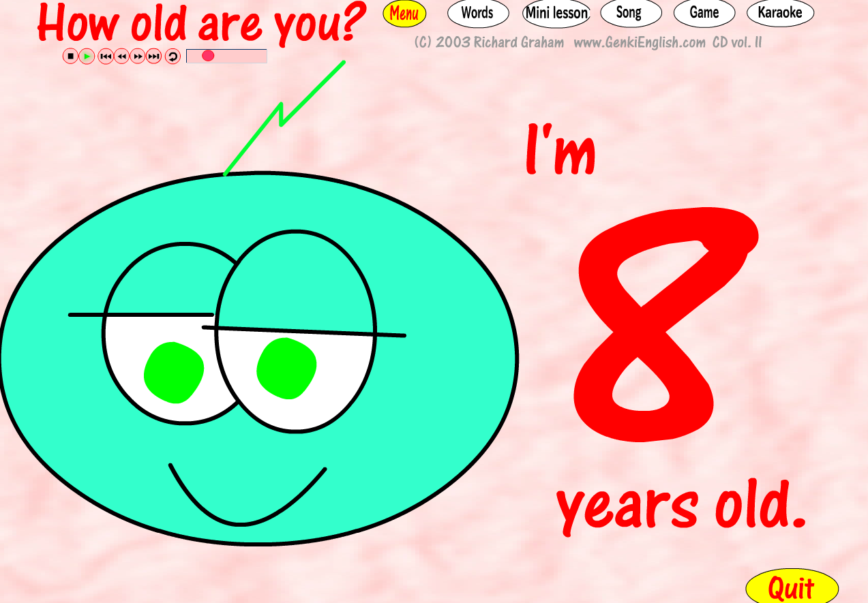The height and width of the screenshot is (603, 868).
Task: Select the Song button
Action: (x=631, y=13)
